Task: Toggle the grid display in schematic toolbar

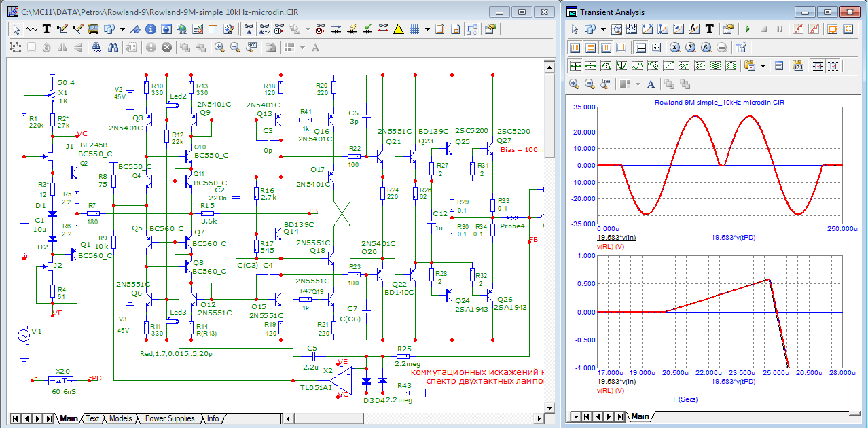Action: (x=414, y=29)
